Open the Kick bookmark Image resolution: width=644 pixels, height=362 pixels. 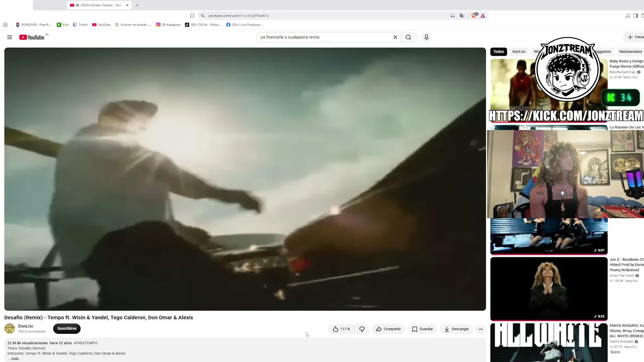click(x=63, y=25)
